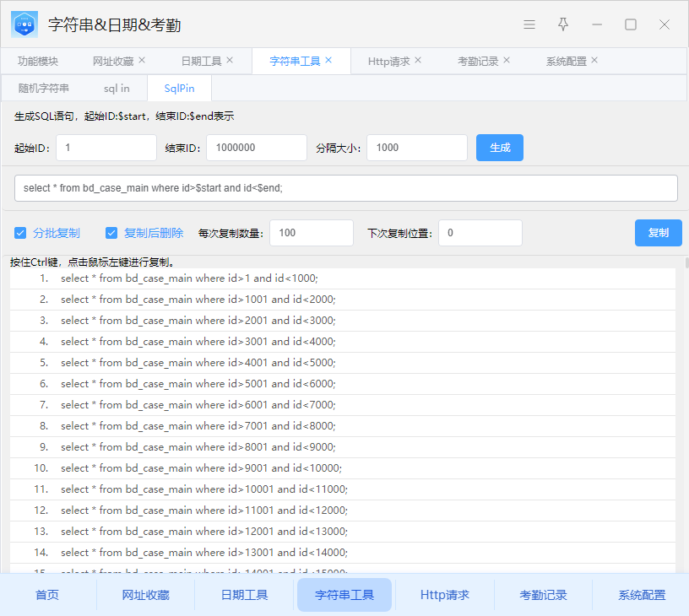
Task: Select row 13 with id>12001 and id<13000
Action: pyautogui.click(x=343, y=532)
